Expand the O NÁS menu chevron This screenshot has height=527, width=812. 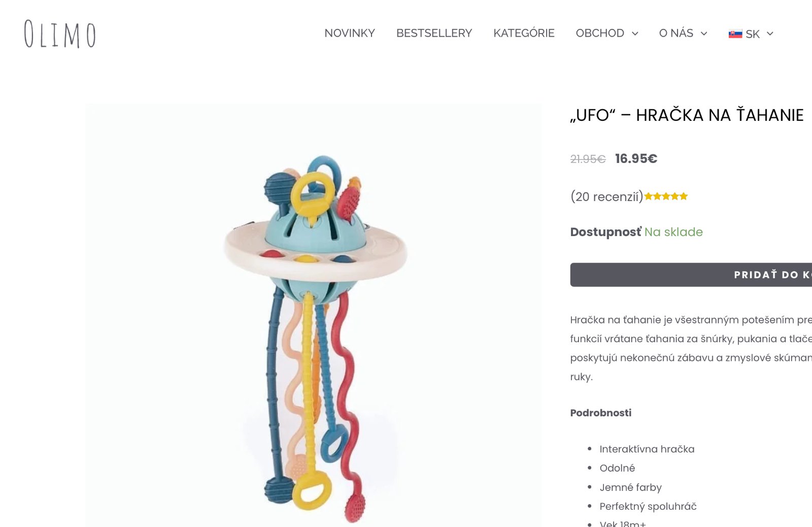coord(704,34)
